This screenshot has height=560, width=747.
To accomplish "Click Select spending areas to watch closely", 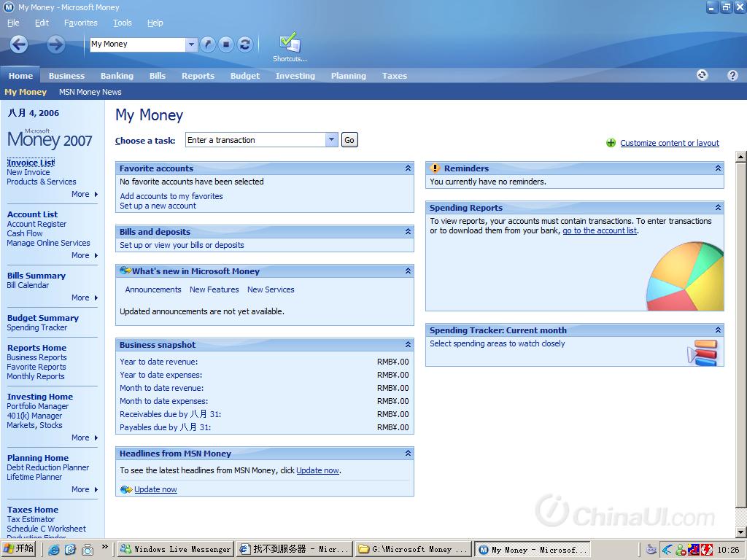I will click(x=497, y=343).
